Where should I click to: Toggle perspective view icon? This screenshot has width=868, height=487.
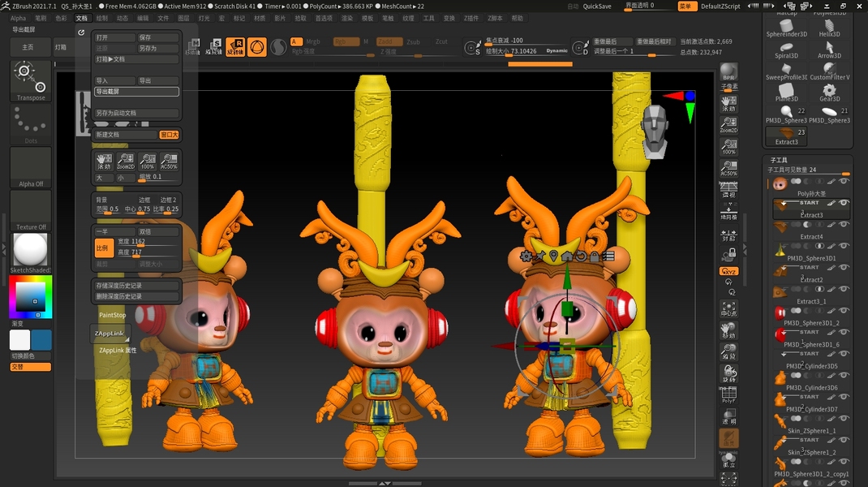(x=728, y=189)
